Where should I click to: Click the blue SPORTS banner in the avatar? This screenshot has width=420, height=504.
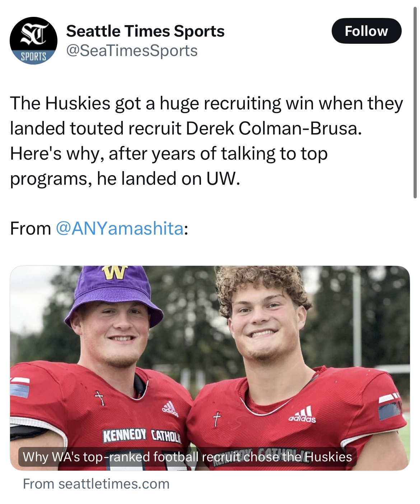(33, 56)
